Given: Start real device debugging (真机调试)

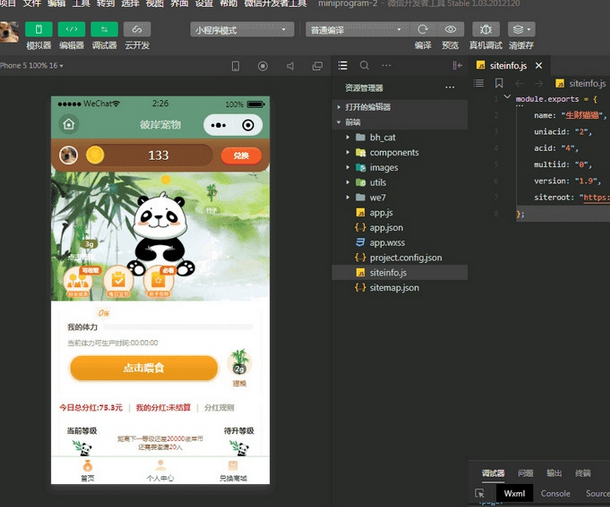Looking at the screenshot, I should pyautogui.click(x=486, y=30).
